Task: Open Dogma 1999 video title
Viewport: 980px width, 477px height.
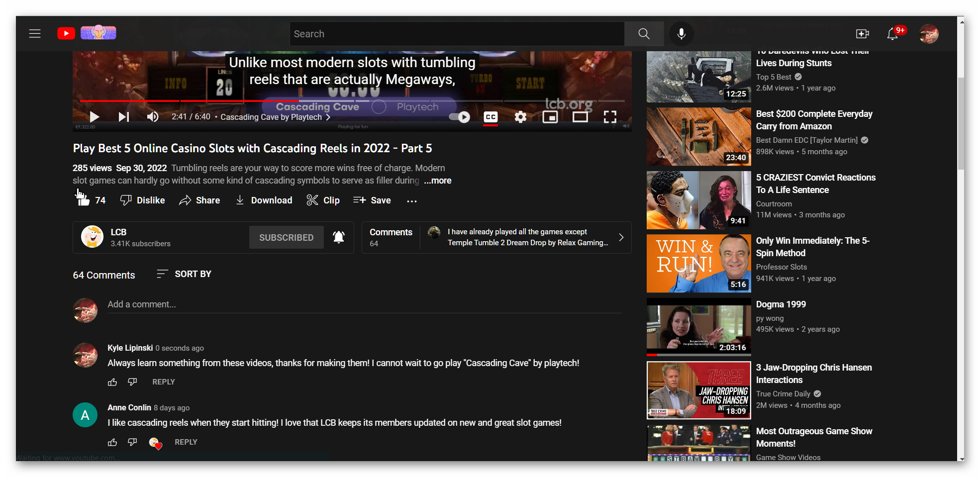Action: [x=781, y=304]
